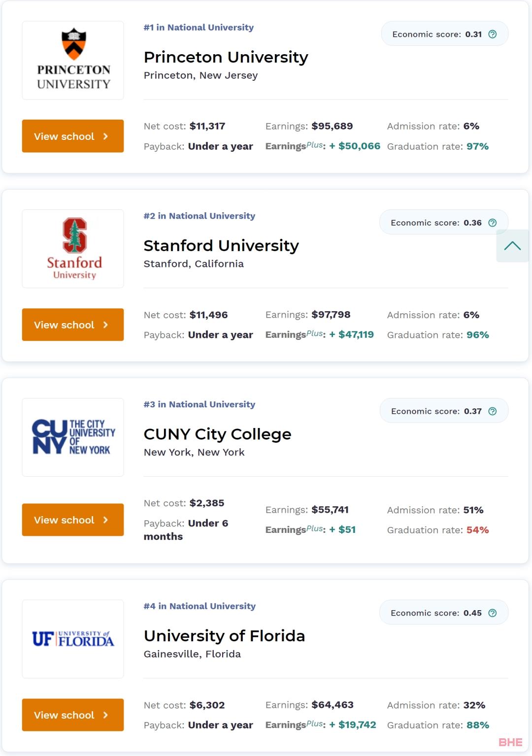Click Stanford's Economic score 0.36 badge

pos(443,223)
